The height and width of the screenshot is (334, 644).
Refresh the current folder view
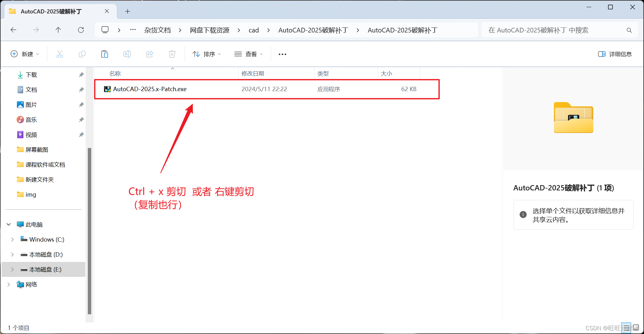81,30
